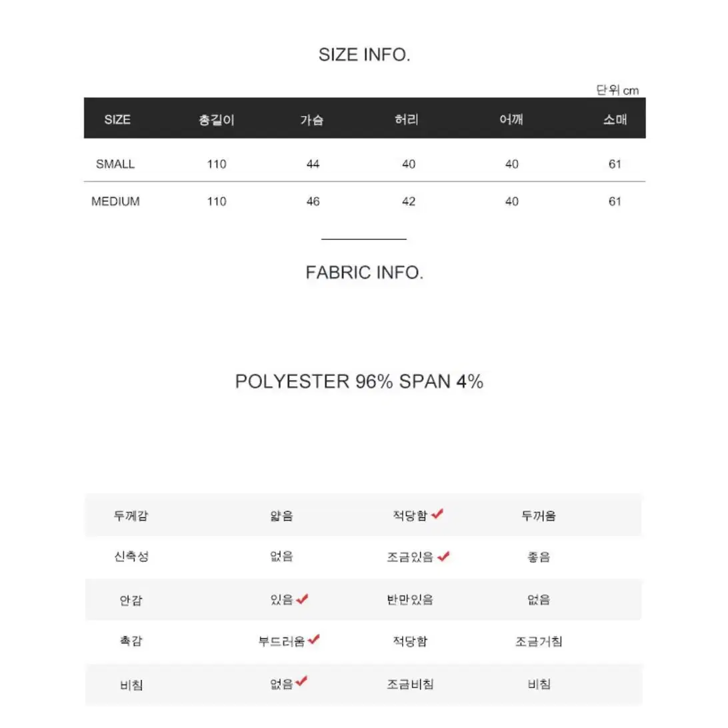This screenshot has width=728, height=728.
Task: Select the MEDIUM size row label
Action: point(115,201)
